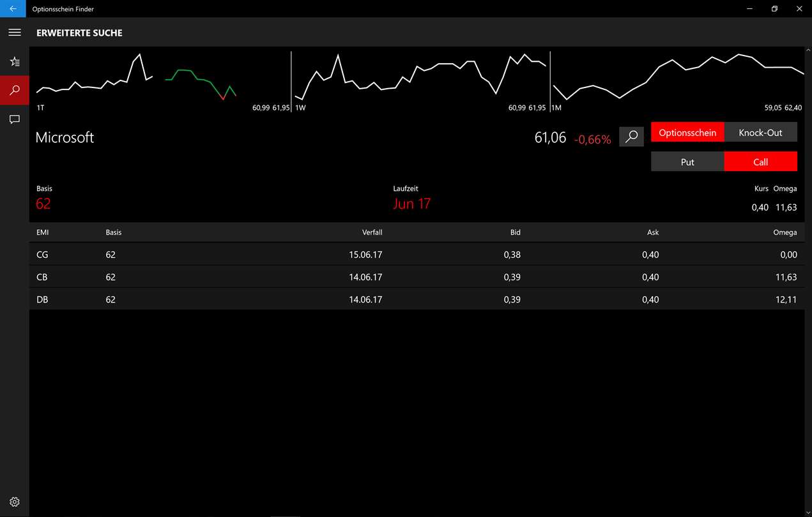Screen dimensions: 812x517
Task: Select Optionsschein product type
Action: coord(687,132)
